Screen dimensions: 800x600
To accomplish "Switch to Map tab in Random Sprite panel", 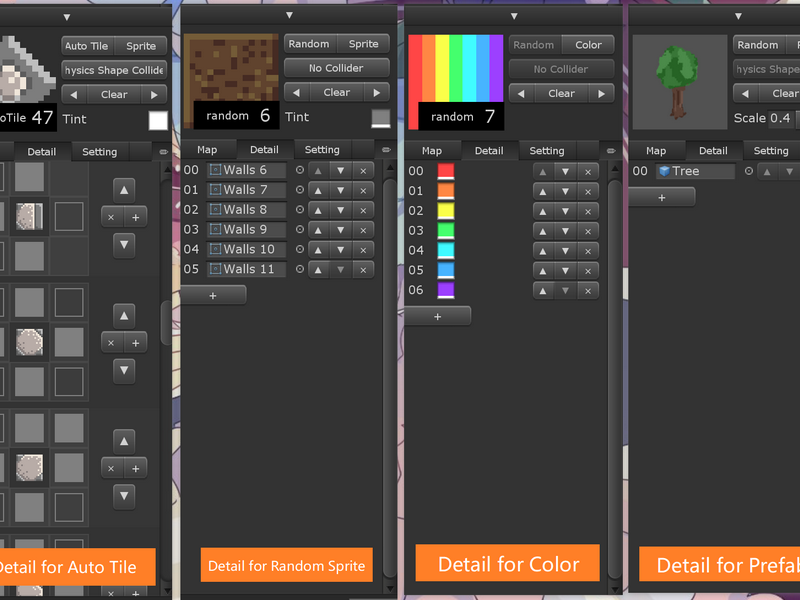I will coord(207,150).
